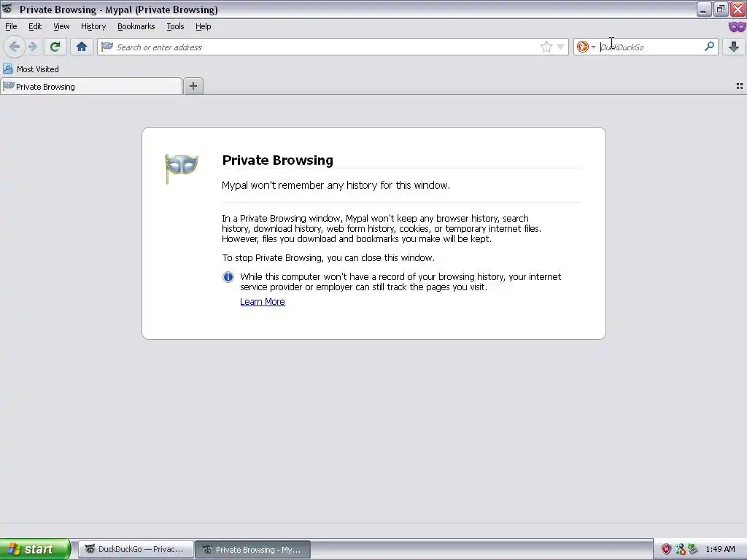Click the search magnifier in DuckDuckGo box
This screenshot has width=747, height=560.
(709, 46)
